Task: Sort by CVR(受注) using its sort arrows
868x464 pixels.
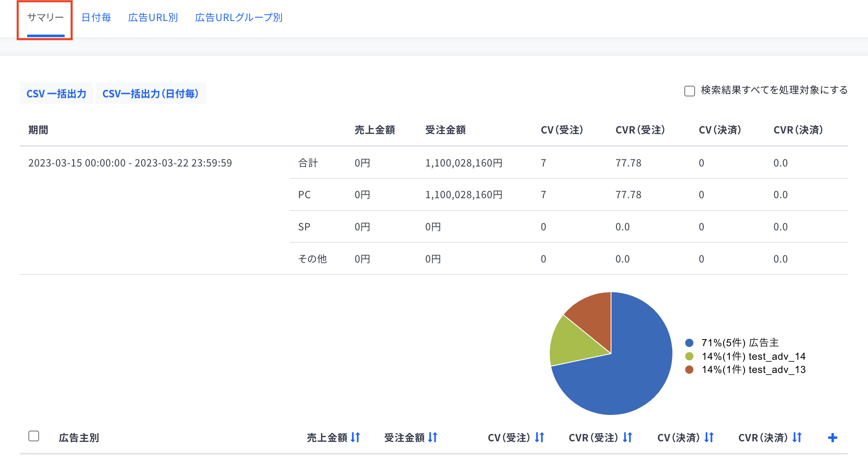Action: click(627, 437)
